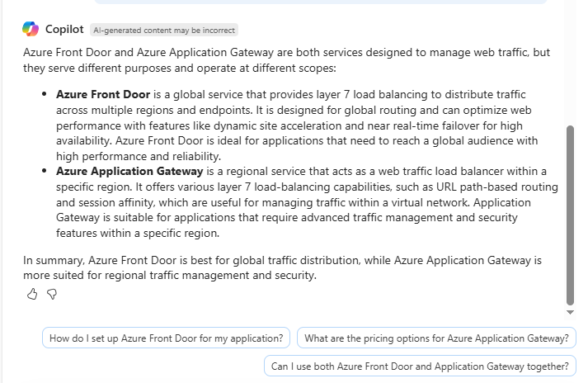Pick the 'Can I use both' together suggestion
This screenshot has height=383, width=588.
point(420,366)
